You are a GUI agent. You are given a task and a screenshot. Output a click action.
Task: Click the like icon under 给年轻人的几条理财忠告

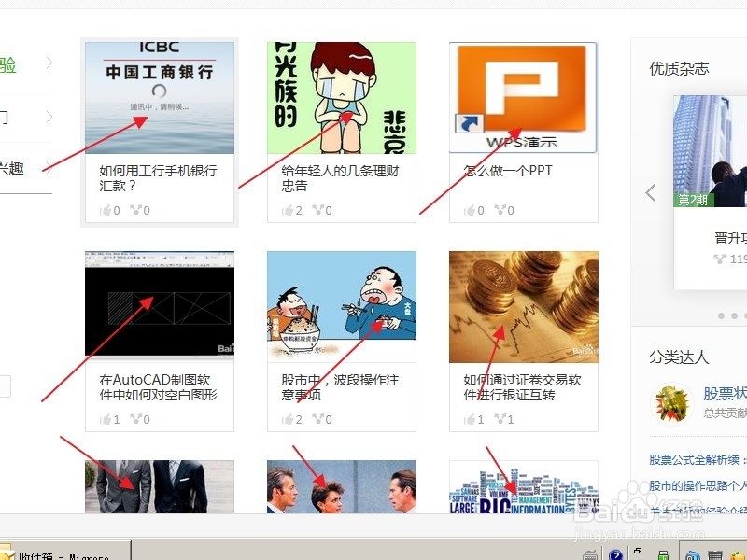point(289,210)
